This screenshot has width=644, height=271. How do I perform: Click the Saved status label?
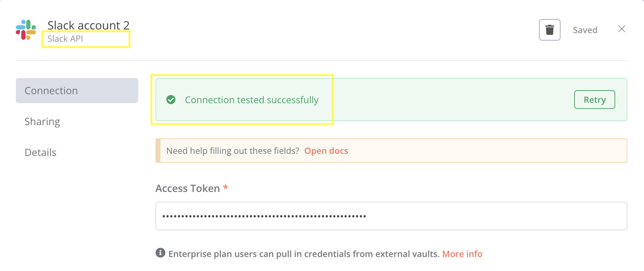tap(585, 30)
